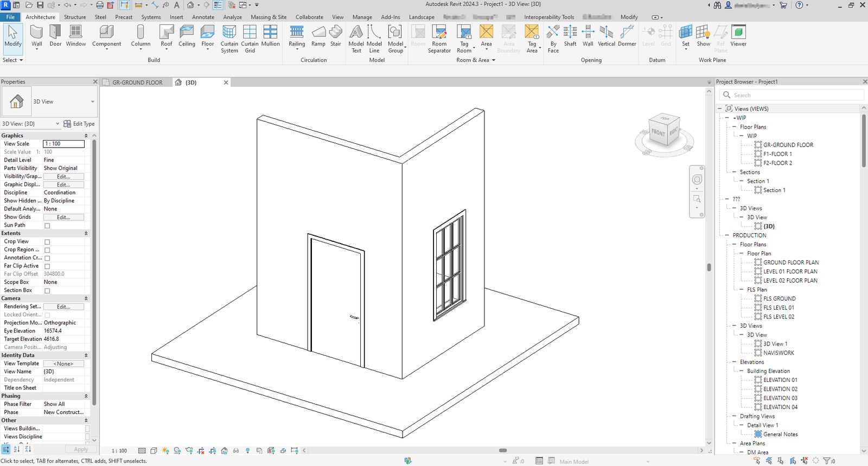Choose the Vertical opening tool
This screenshot has width=868, height=466.
pyautogui.click(x=607, y=36)
